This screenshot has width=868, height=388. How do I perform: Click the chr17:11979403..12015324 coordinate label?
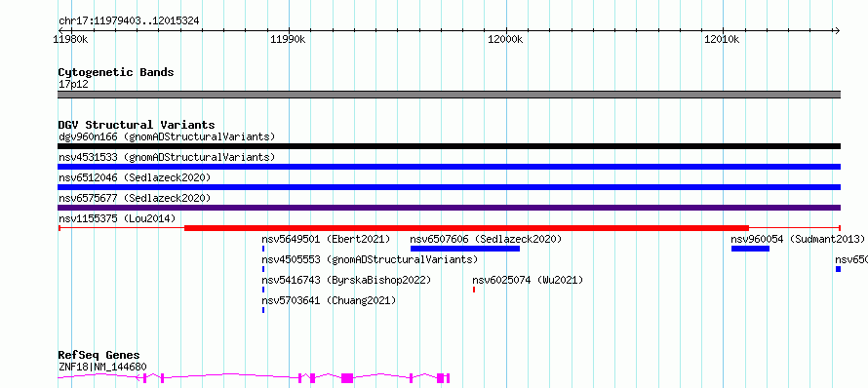pos(129,21)
